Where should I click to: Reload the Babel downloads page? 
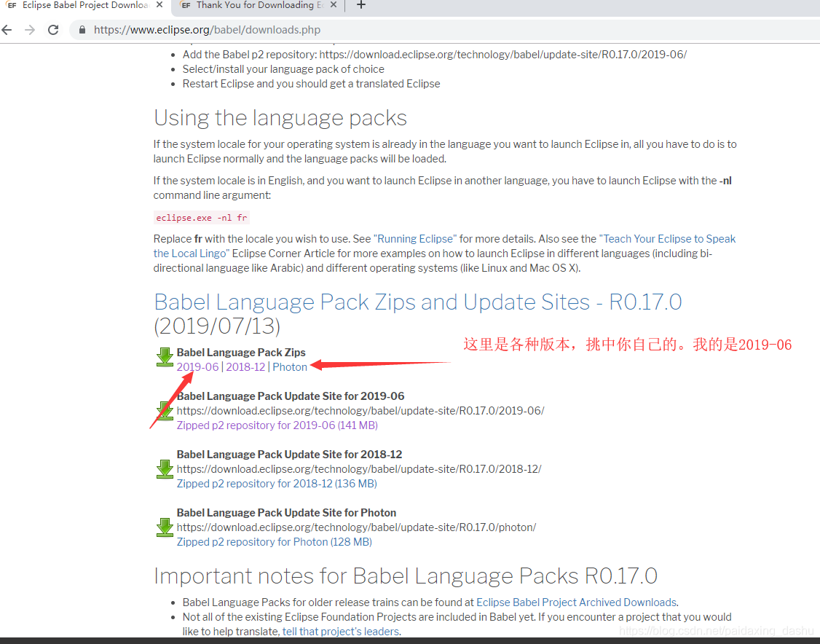click(53, 30)
